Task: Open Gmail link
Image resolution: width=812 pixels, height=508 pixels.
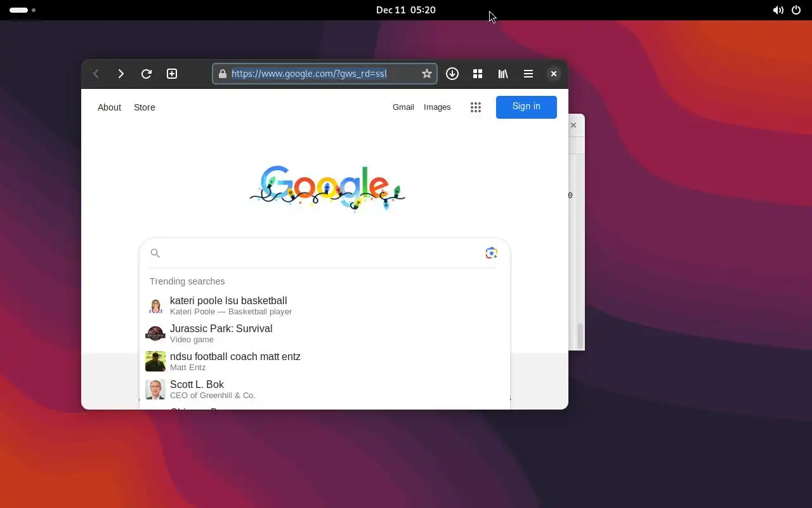Action: coord(403,107)
